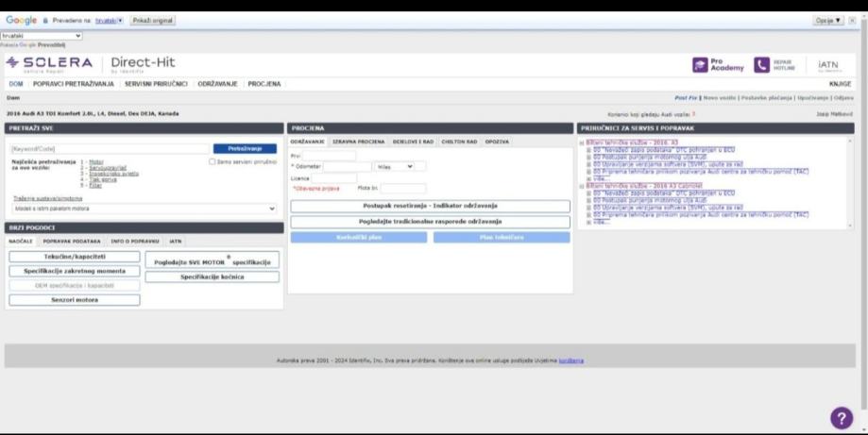The width and height of the screenshot is (868, 435).
Task: Click the Google logo in translate bar
Action: [21, 21]
